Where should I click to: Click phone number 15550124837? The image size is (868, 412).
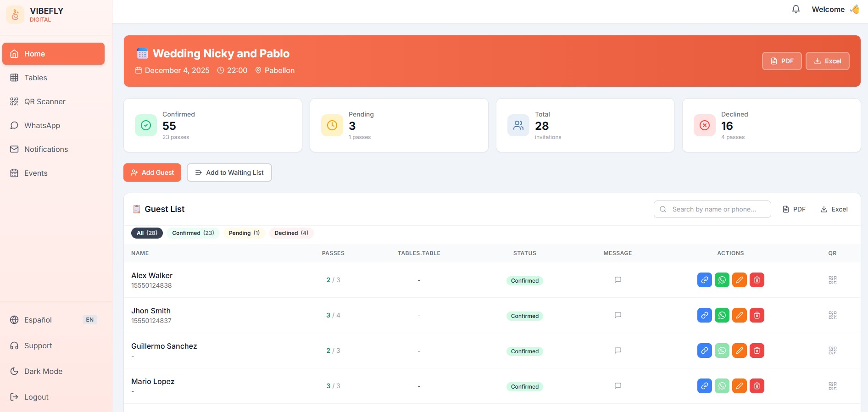[151, 321]
